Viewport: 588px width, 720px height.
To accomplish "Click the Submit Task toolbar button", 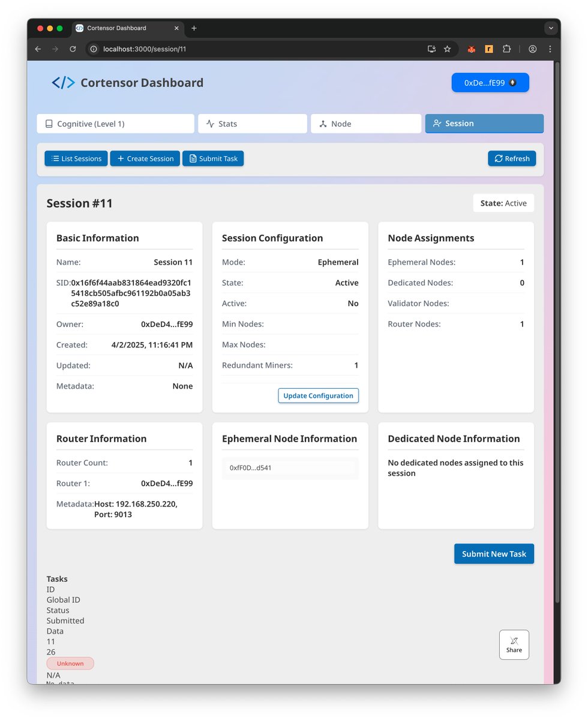I will tap(213, 158).
